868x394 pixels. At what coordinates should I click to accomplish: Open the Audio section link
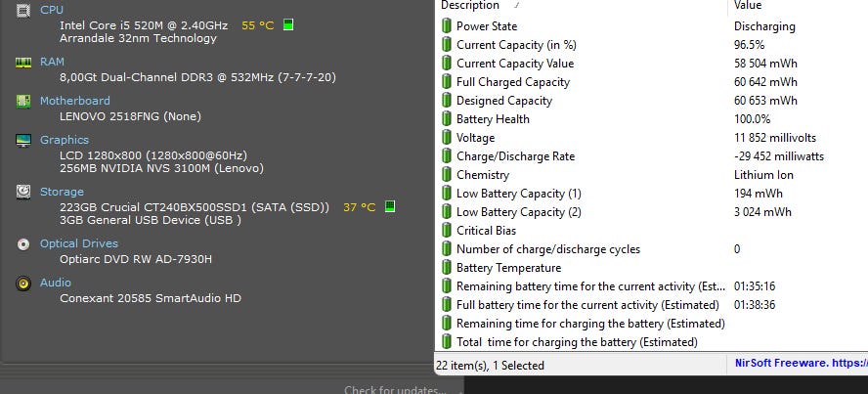(x=56, y=283)
